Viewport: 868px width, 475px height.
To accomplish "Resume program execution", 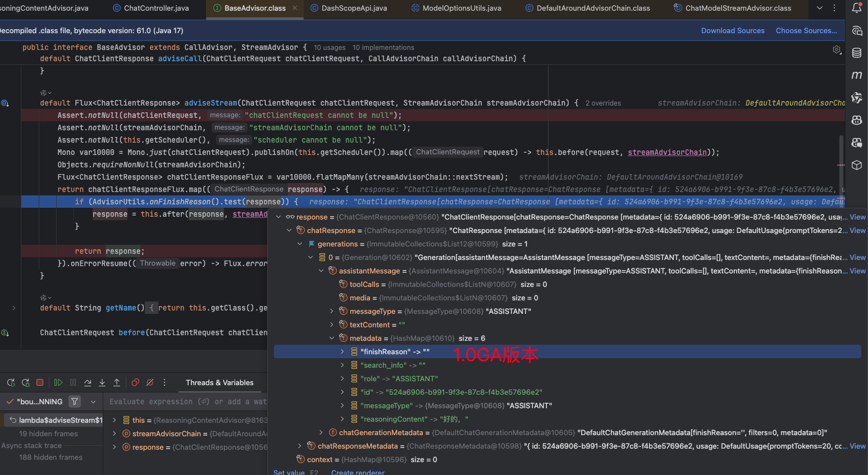I will click(x=58, y=382).
